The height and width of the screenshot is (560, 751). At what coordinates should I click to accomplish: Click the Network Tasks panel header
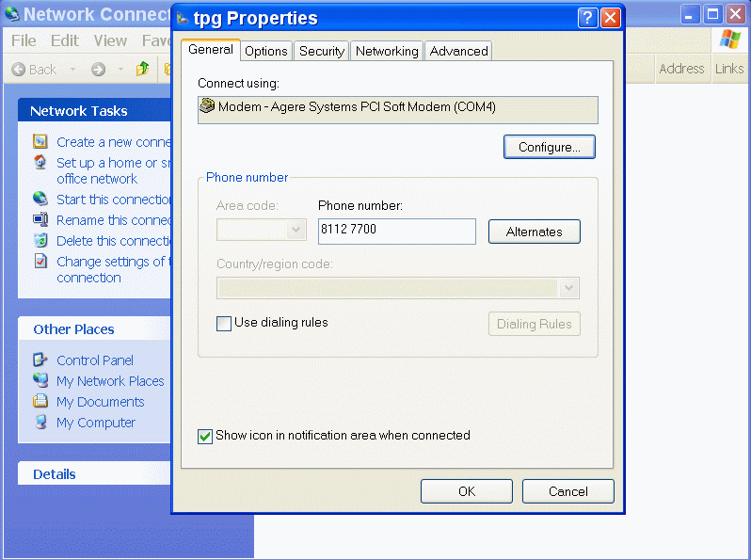[94, 111]
